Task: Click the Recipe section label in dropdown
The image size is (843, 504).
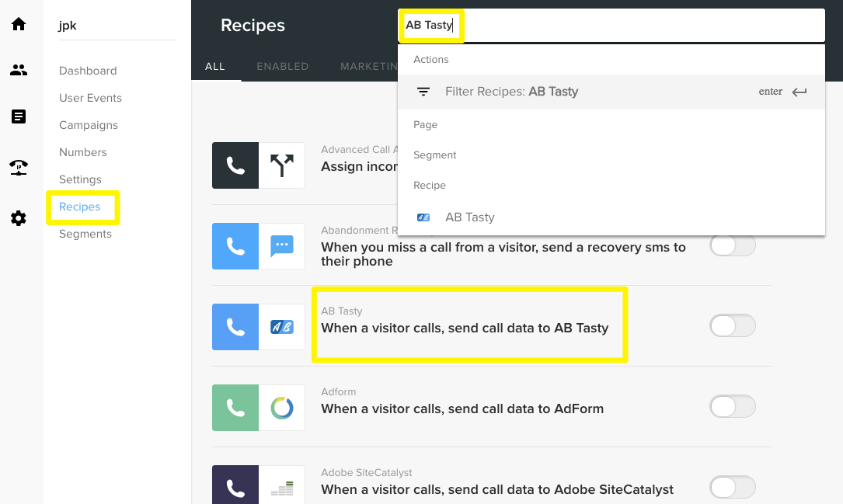Action: click(430, 186)
